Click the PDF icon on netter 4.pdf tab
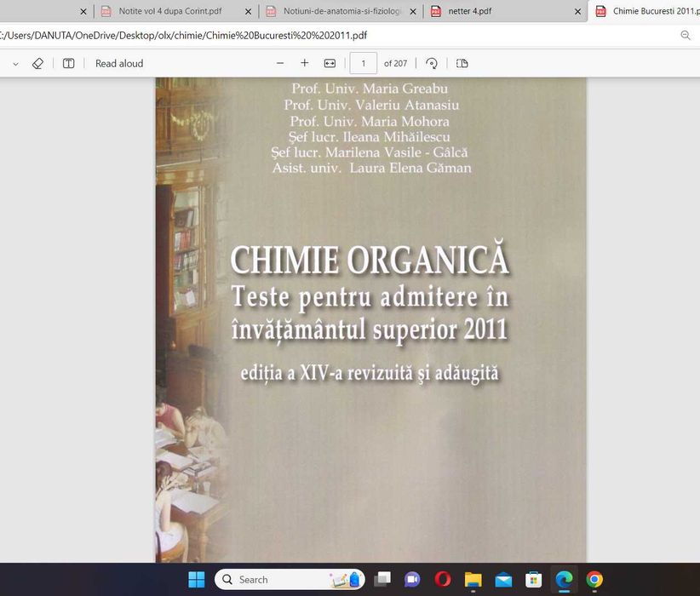Image resolution: width=700 pixels, height=596 pixels. point(436,11)
